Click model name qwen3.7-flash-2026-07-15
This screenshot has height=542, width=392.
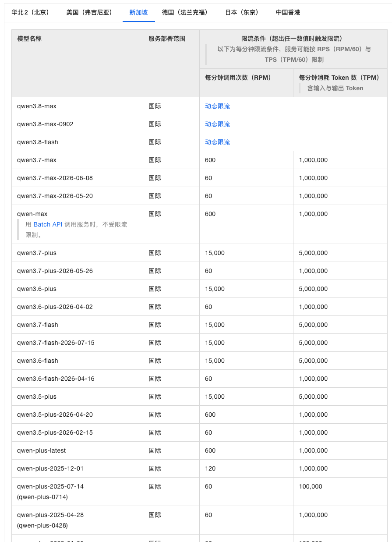(x=56, y=343)
